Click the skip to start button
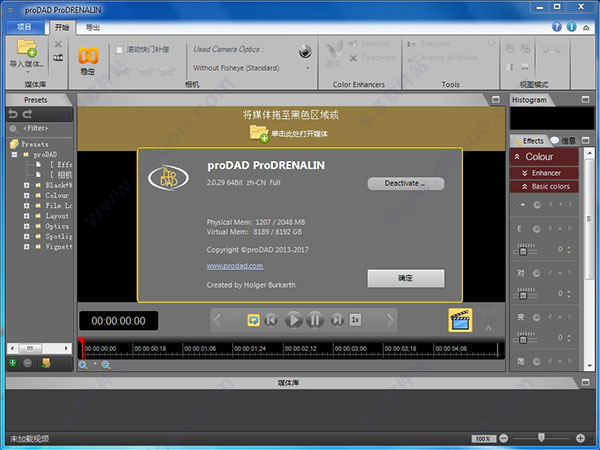The height and width of the screenshot is (450, 600). [271, 320]
